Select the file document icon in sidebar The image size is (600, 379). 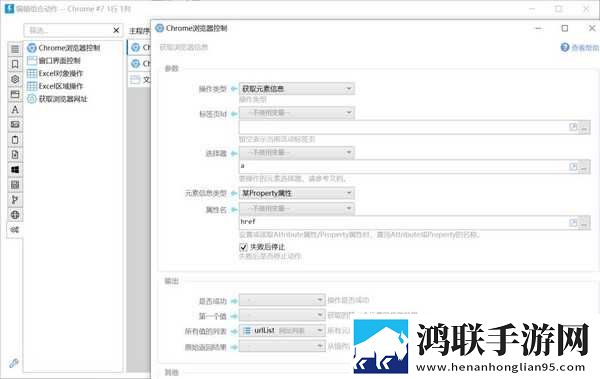coord(15,155)
